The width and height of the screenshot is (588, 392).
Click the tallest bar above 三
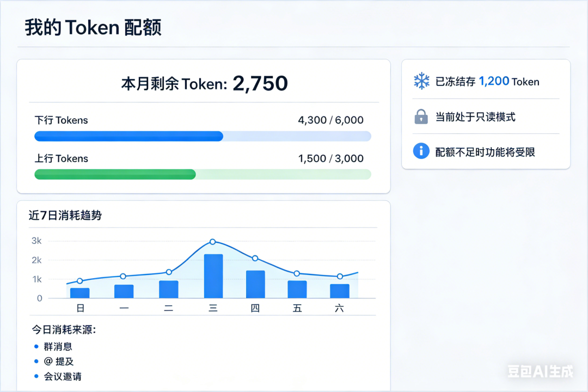(213, 276)
